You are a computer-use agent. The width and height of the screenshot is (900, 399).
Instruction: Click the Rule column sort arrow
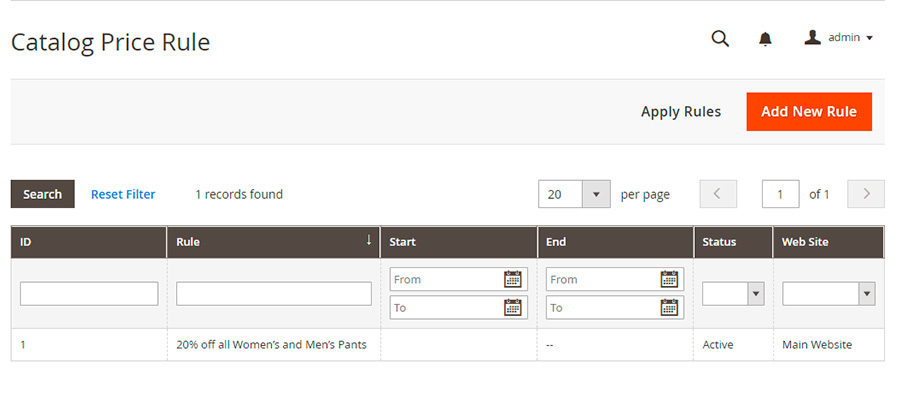tap(368, 240)
